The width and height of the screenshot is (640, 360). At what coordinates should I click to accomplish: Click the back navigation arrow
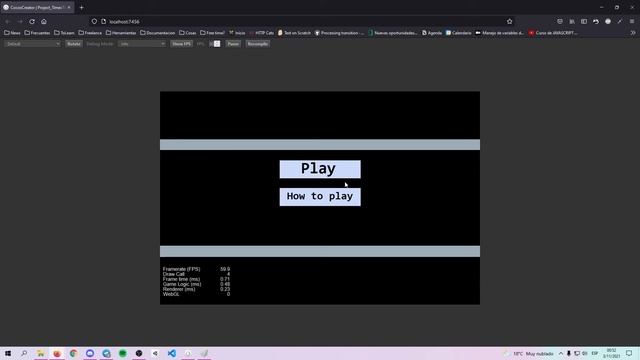(7, 22)
